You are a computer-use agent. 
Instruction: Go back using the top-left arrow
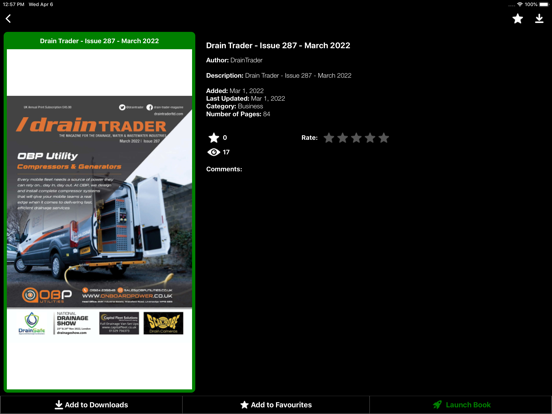point(8,19)
